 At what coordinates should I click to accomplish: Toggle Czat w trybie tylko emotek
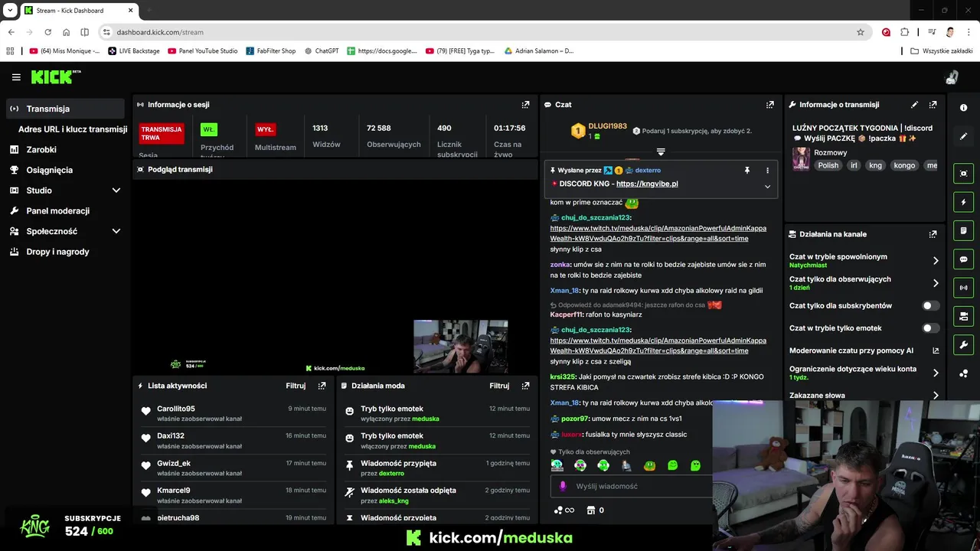click(931, 328)
